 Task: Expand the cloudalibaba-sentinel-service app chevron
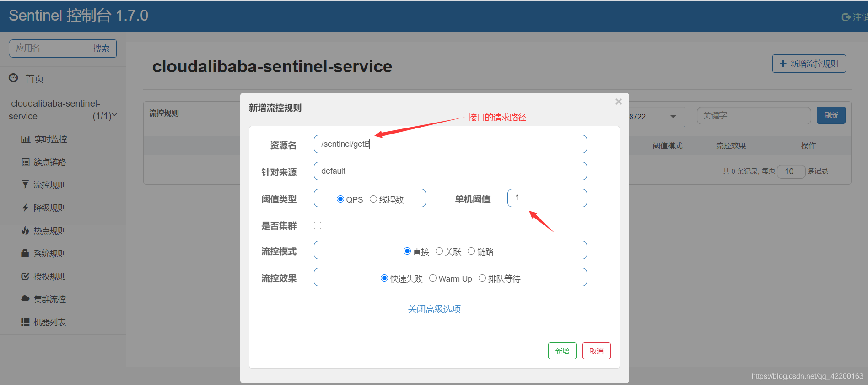(114, 115)
